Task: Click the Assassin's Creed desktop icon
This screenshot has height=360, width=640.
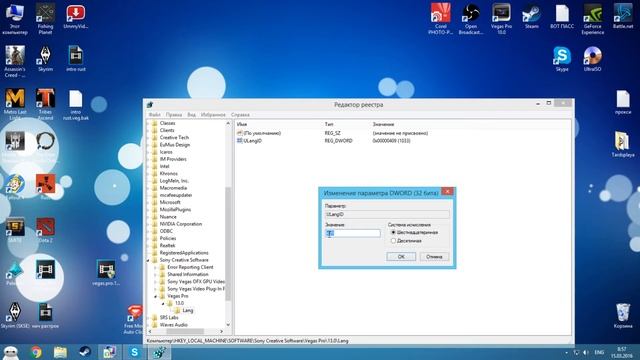Action: click(15, 61)
